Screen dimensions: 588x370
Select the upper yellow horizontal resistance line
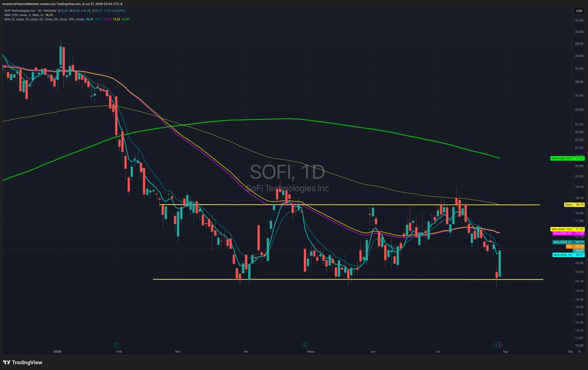pyautogui.click(x=349, y=205)
